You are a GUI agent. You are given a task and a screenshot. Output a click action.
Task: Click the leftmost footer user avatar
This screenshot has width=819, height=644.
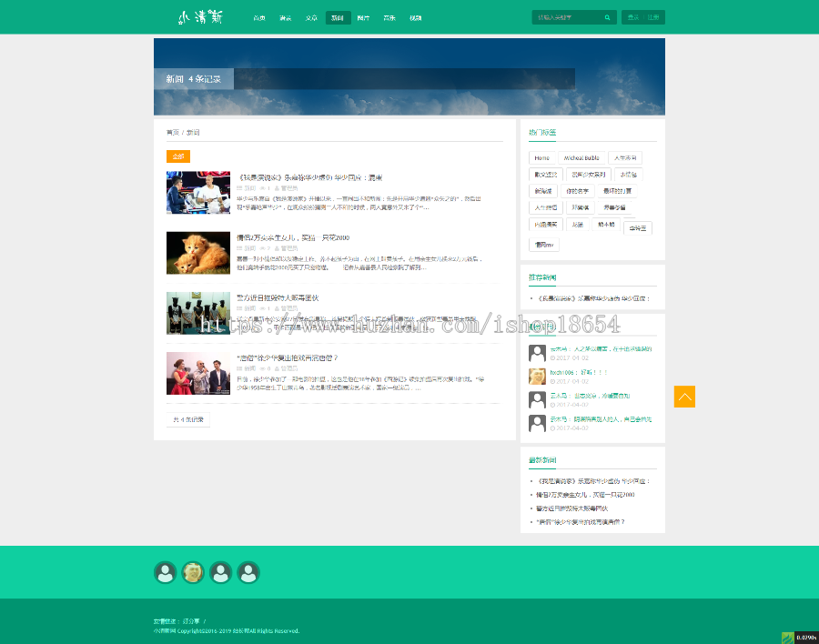pos(165,572)
